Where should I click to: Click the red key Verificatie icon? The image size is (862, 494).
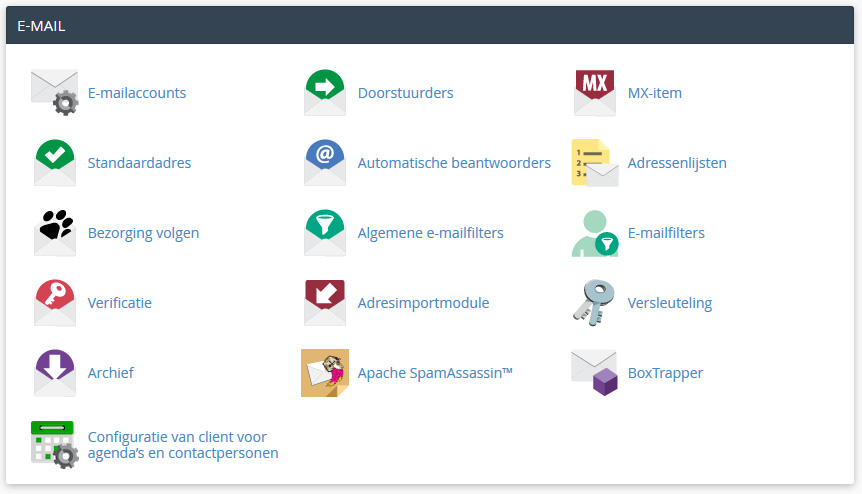pyautogui.click(x=54, y=303)
